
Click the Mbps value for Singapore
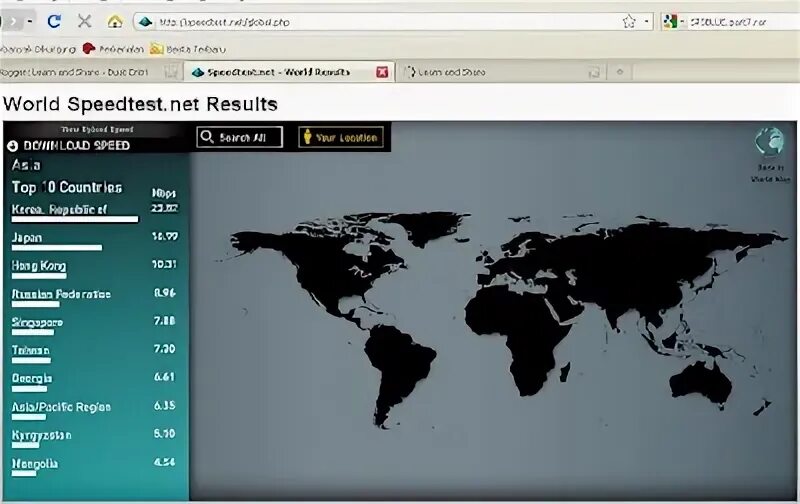click(164, 321)
